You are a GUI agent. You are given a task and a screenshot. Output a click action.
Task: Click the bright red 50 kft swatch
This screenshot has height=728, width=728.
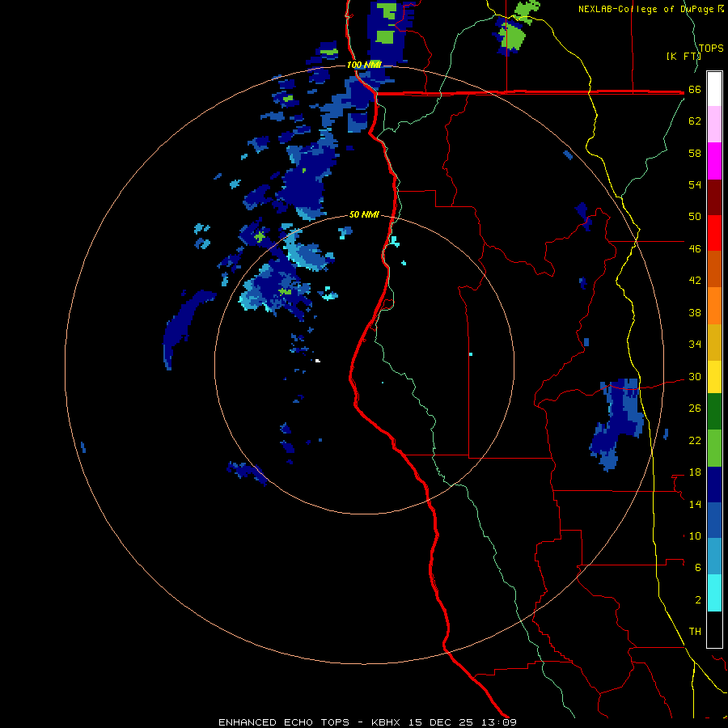714,233
